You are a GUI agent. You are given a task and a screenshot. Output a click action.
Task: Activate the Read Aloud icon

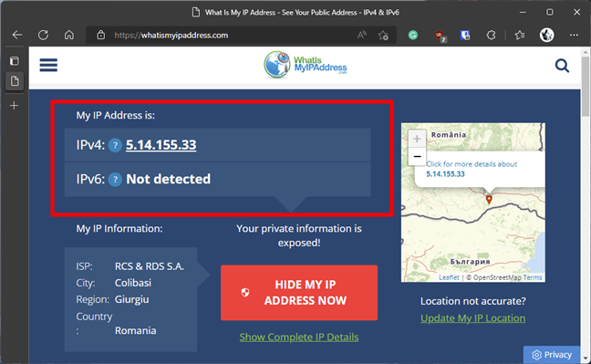click(x=361, y=35)
